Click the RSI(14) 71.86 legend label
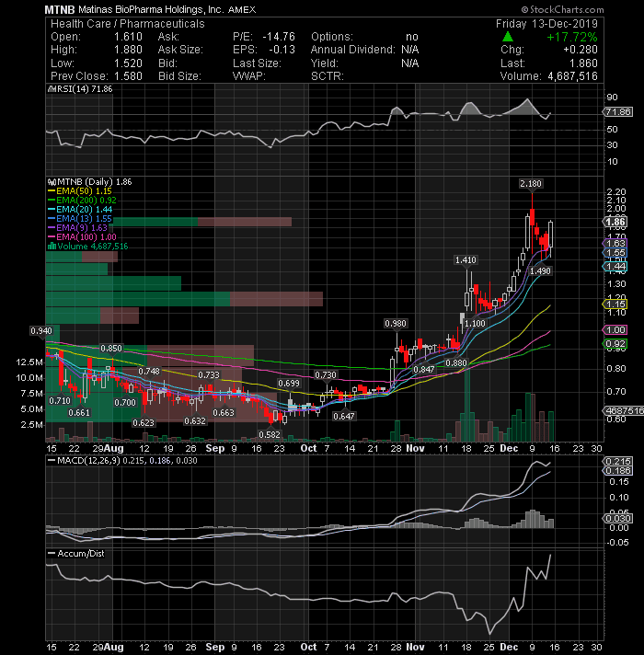 (x=85, y=89)
